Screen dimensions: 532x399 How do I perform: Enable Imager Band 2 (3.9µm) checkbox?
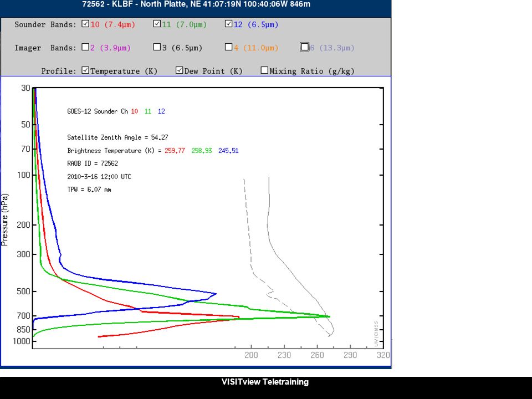85,47
